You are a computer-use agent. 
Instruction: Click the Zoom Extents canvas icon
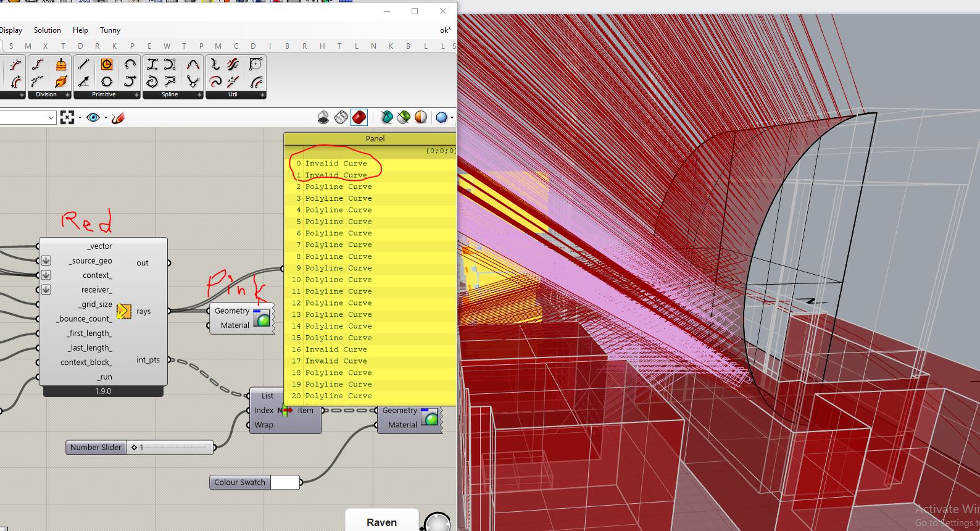pyautogui.click(x=67, y=117)
